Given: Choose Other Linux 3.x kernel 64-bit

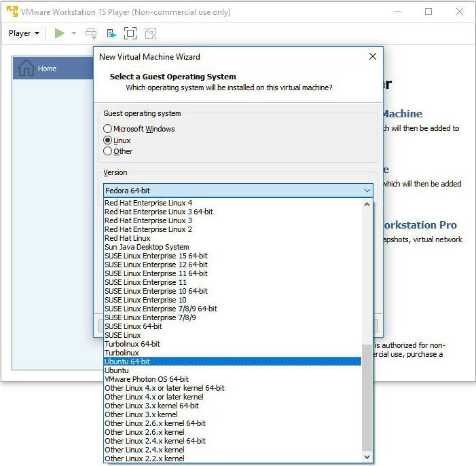Looking at the screenshot, I should (x=232, y=406).
